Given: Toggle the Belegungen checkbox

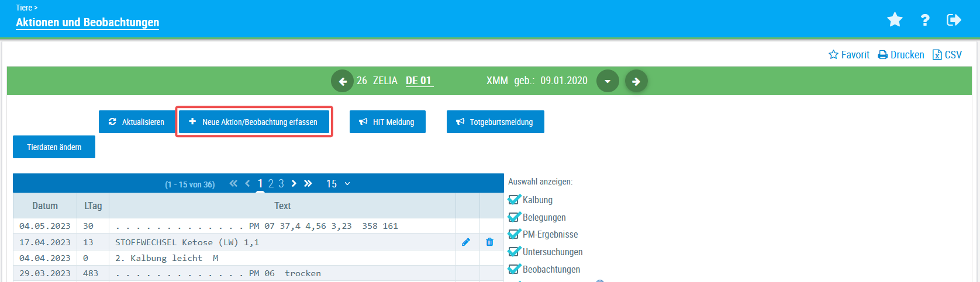Looking at the screenshot, I should pos(514,217).
